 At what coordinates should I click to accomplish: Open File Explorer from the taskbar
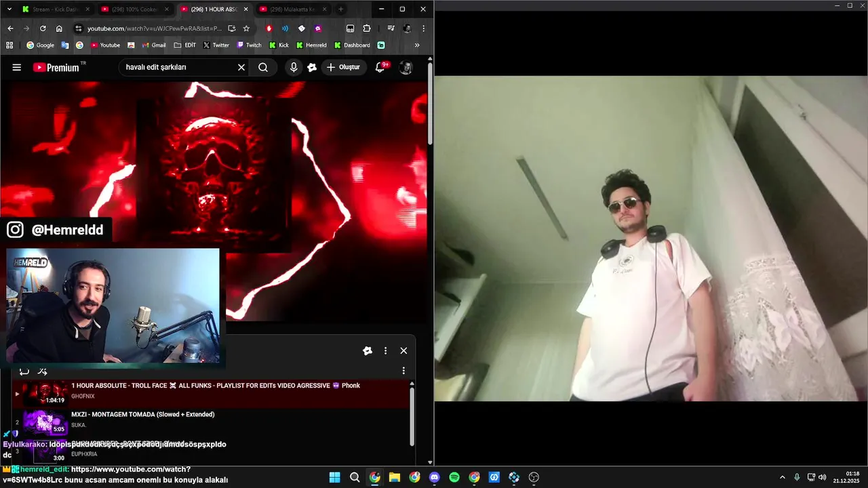pos(394,477)
